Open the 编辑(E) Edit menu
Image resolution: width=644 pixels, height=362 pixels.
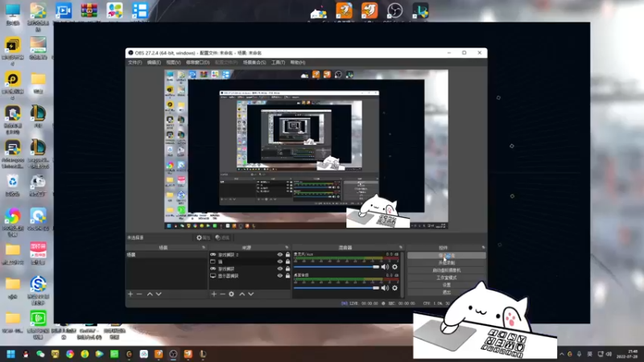click(x=154, y=63)
